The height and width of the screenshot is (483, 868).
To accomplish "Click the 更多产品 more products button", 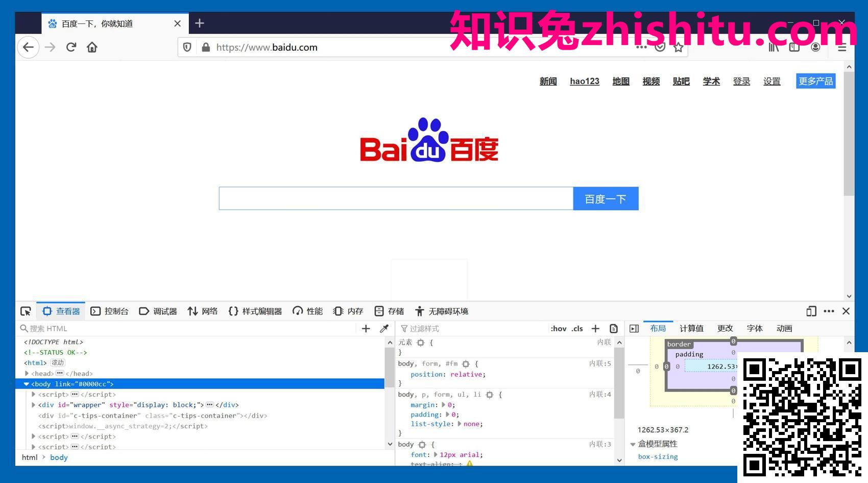I will click(816, 81).
